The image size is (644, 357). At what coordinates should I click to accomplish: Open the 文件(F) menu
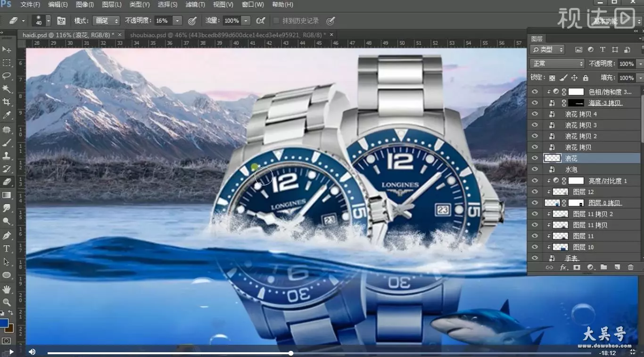(x=31, y=5)
